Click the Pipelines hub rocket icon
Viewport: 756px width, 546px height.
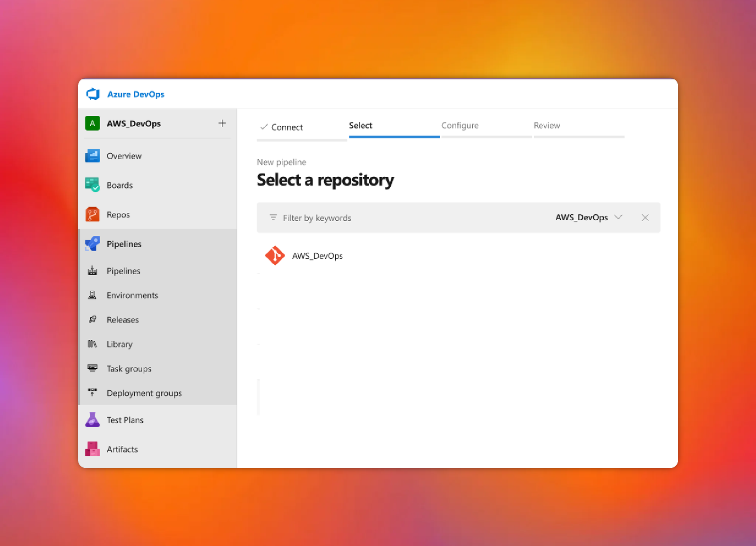(x=92, y=243)
